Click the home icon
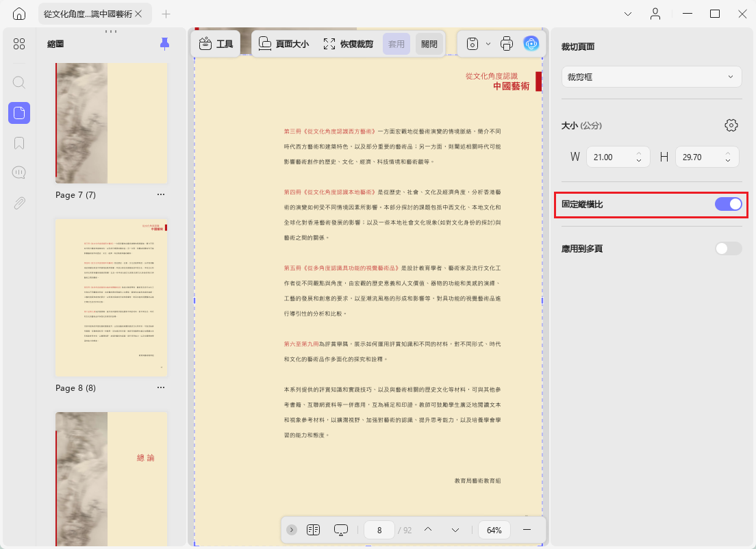The height and width of the screenshot is (549, 756). coord(18,14)
